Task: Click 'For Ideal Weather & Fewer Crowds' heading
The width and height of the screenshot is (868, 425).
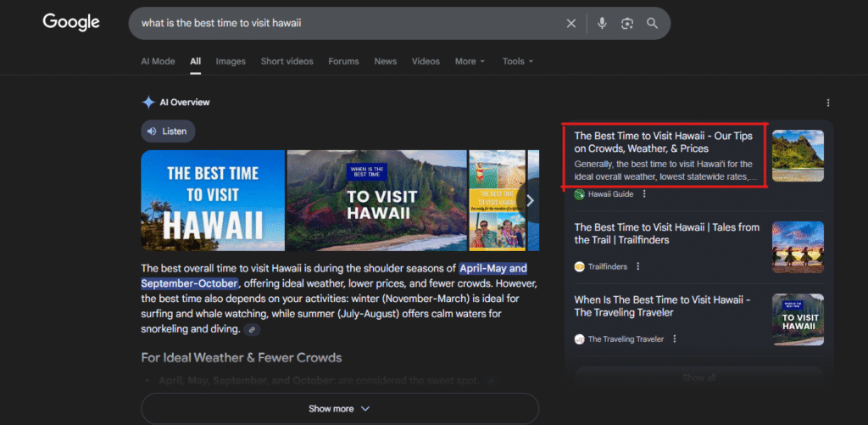Action: click(x=242, y=358)
